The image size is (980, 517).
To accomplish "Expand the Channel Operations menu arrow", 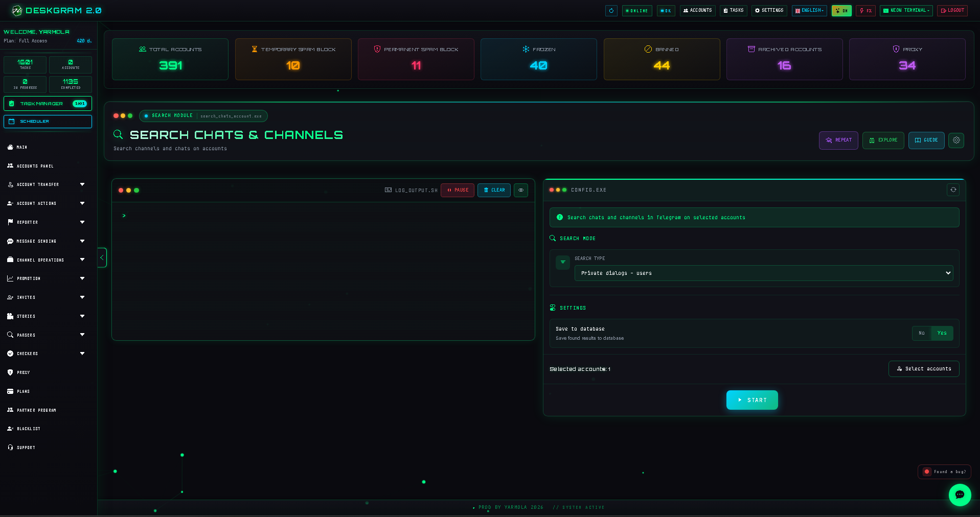I will pos(82,260).
